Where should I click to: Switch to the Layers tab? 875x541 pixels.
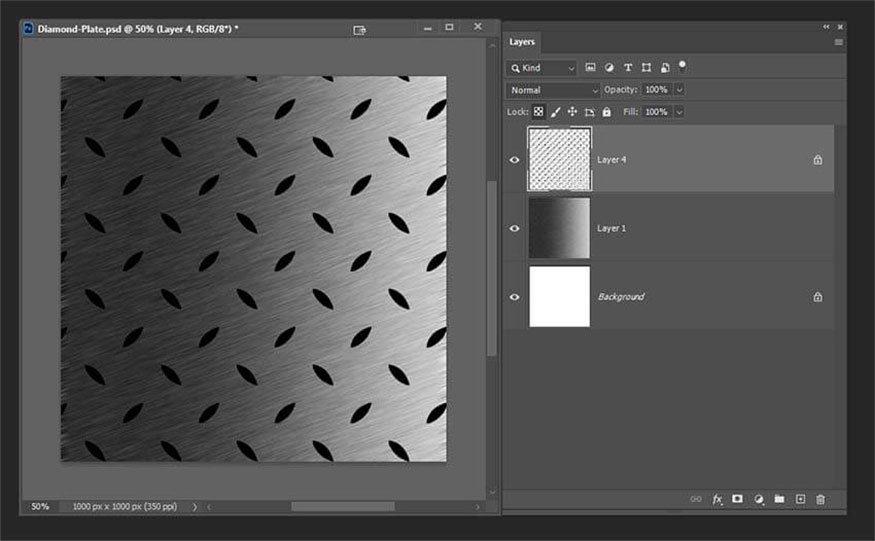(522, 42)
